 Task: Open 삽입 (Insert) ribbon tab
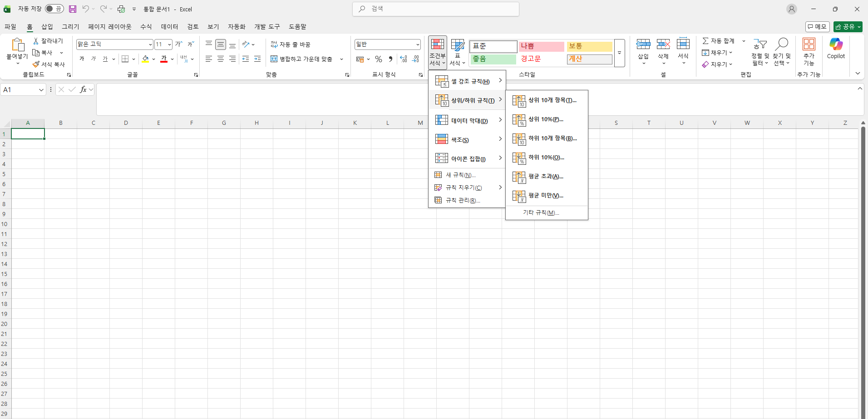point(47,27)
